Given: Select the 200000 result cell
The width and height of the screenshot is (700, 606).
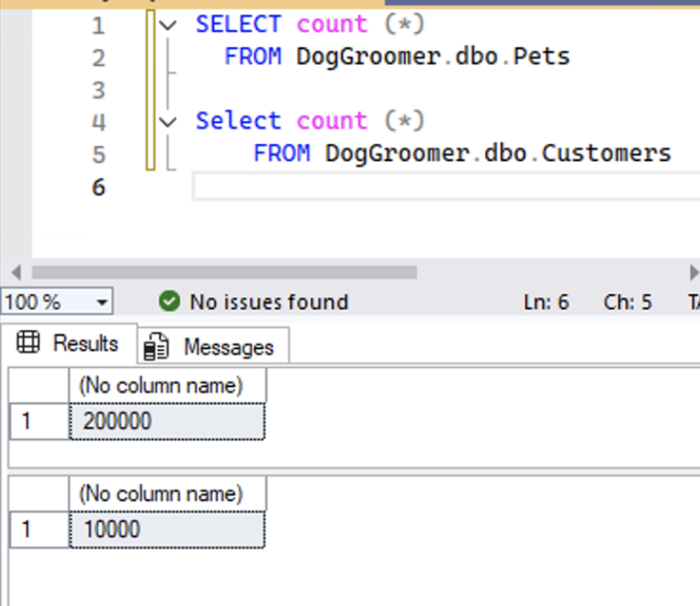Looking at the screenshot, I should 167,421.
